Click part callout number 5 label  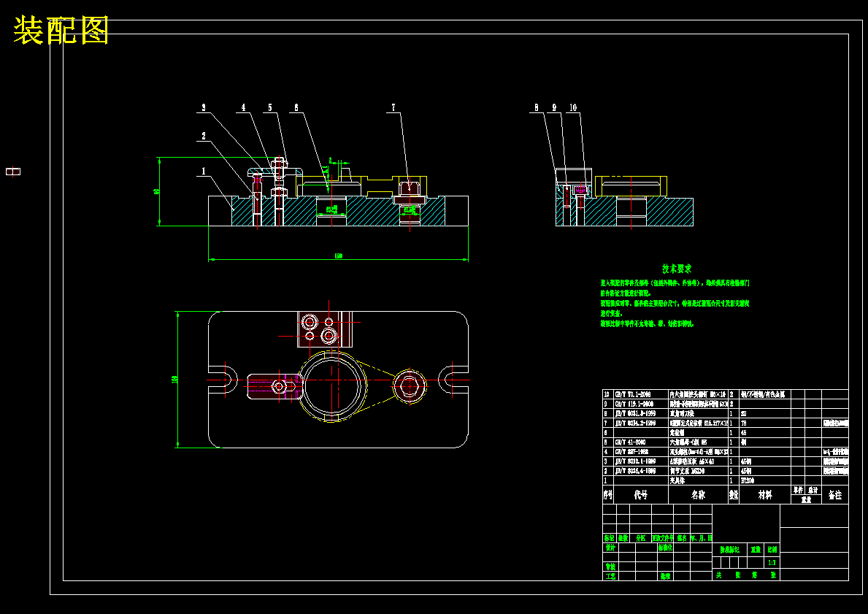coord(271,108)
